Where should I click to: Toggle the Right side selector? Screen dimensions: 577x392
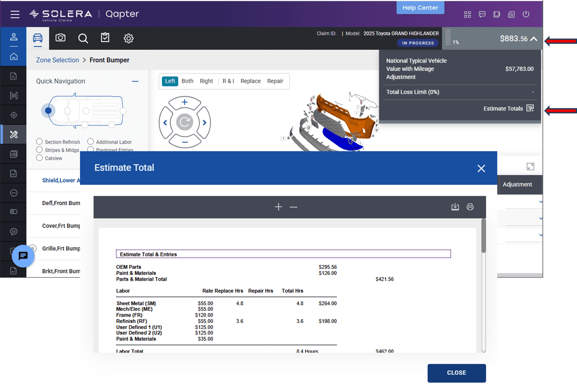[x=206, y=81]
